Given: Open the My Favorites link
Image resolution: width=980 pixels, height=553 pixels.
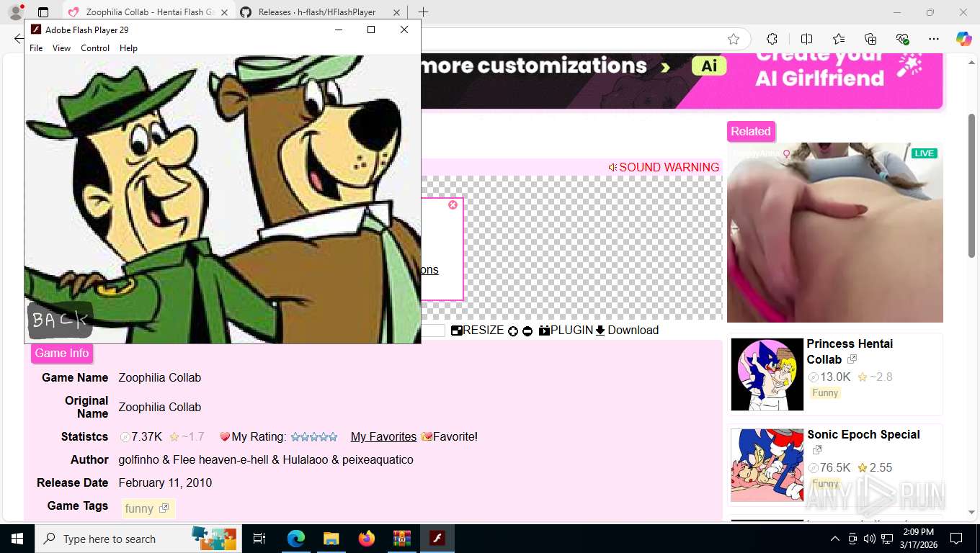Looking at the screenshot, I should (383, 436).
